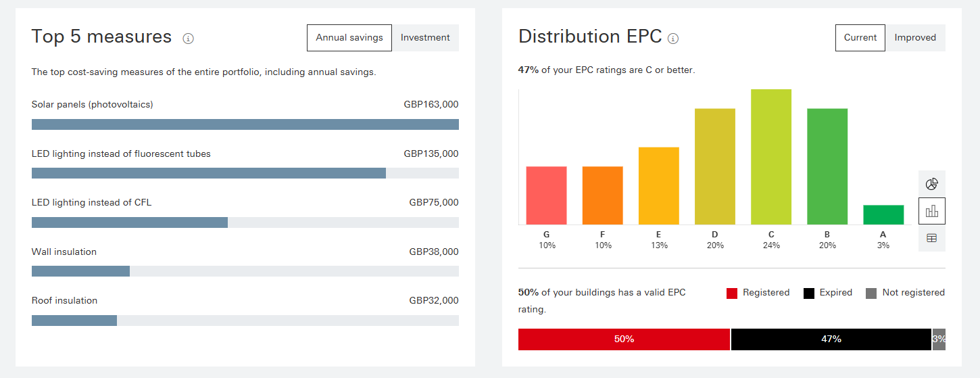This screenshot has width=980, height=378.
Task: Switch to pie chart view
Action: (931, 184)
